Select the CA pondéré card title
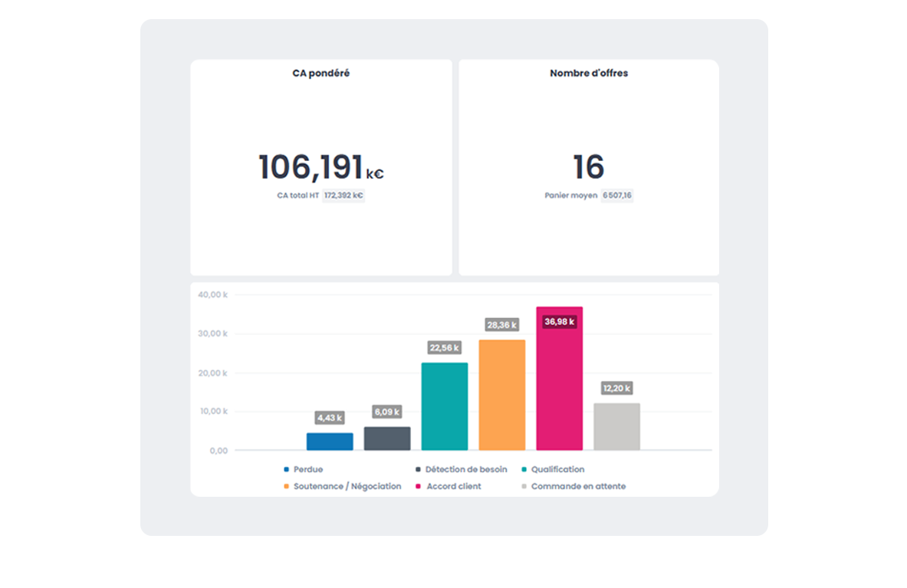Image resolution: width=907 pixels, height=588 pixels. (320, 74)
